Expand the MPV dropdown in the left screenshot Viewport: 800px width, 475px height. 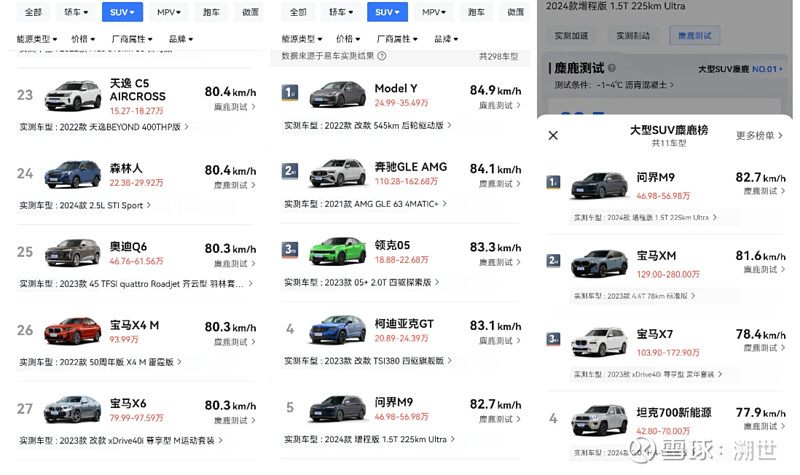coord(169,12)
